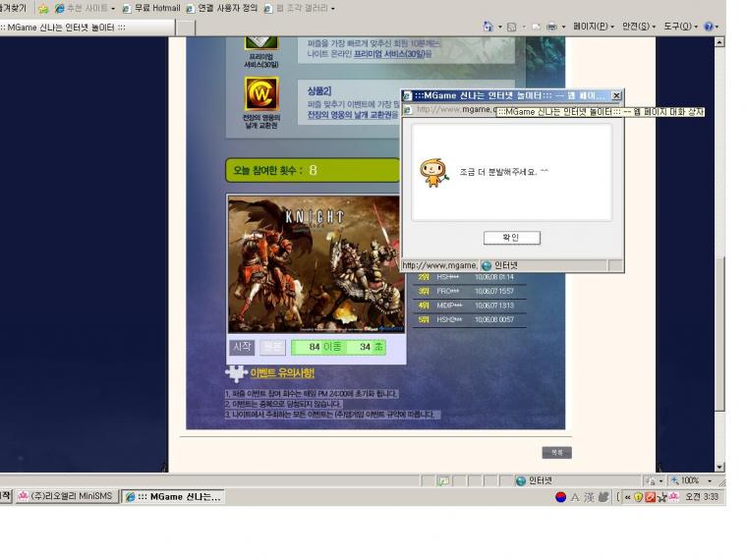Click the protected mode icon in status bar
This screenshot has width=747, height=560.
(x=651, y=481)
